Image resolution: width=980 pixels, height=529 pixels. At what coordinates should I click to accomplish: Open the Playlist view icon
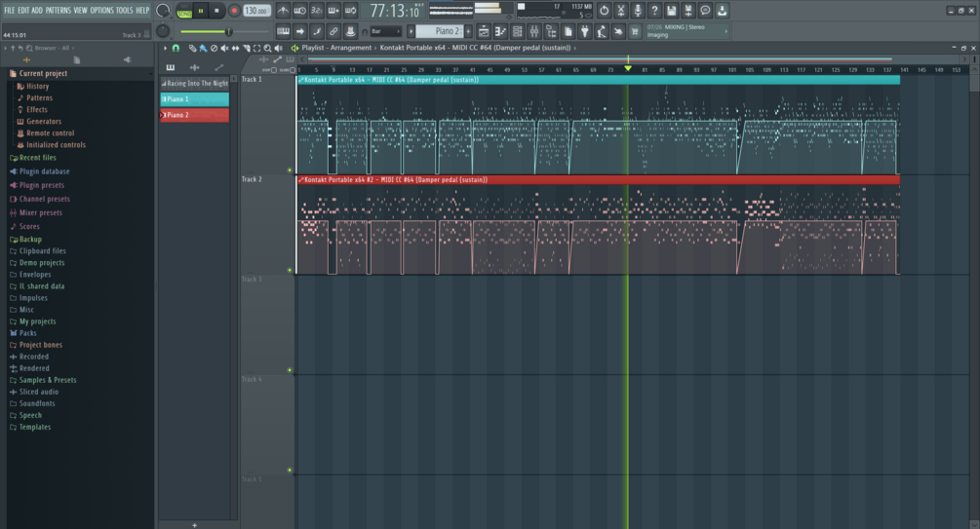484,32
